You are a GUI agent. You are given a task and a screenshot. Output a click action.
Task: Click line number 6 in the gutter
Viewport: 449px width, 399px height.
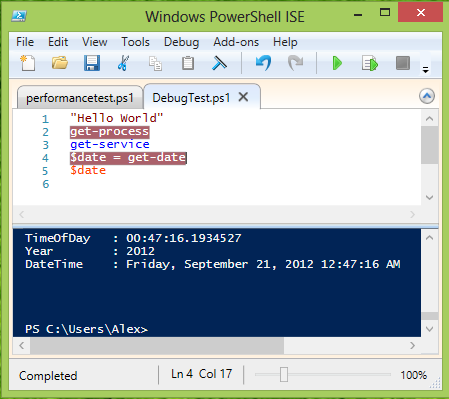click(x=46, y=184)
